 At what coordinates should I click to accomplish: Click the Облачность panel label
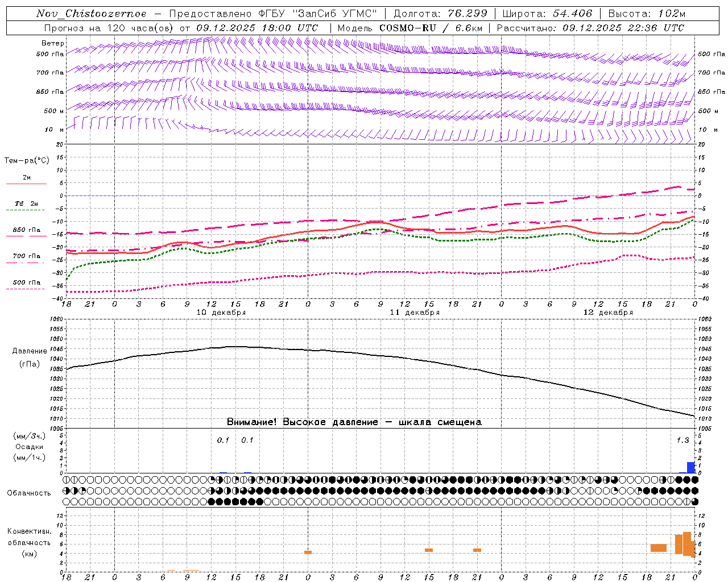pos(29,493)
